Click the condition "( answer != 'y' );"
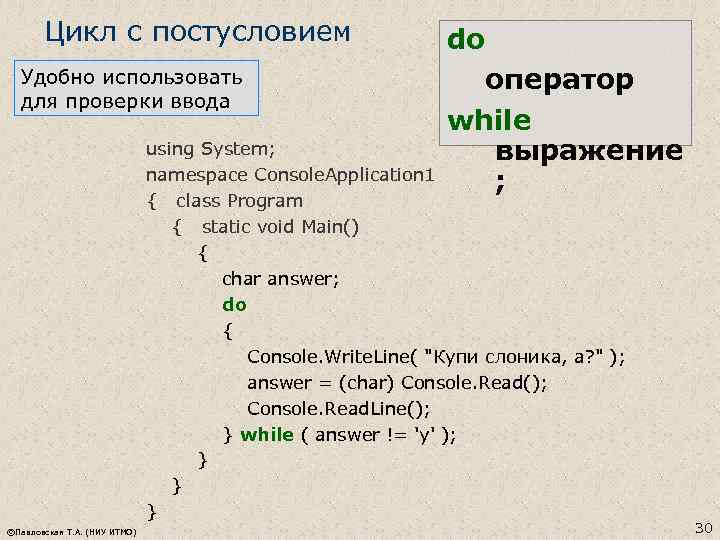This screenshot has width=720, height=540. (378, 435)
